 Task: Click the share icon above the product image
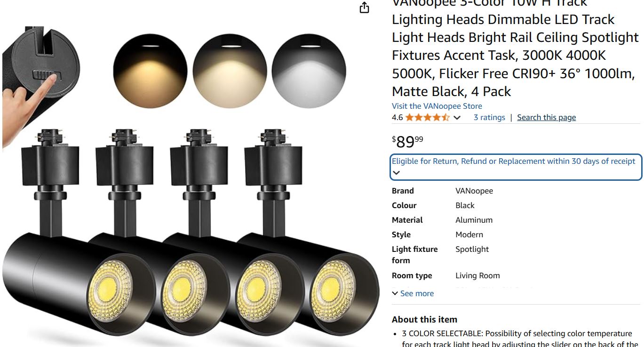click(364, 8)
